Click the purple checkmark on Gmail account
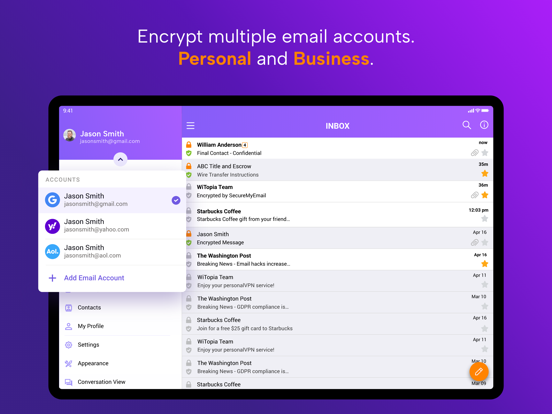 click(176, 200)
